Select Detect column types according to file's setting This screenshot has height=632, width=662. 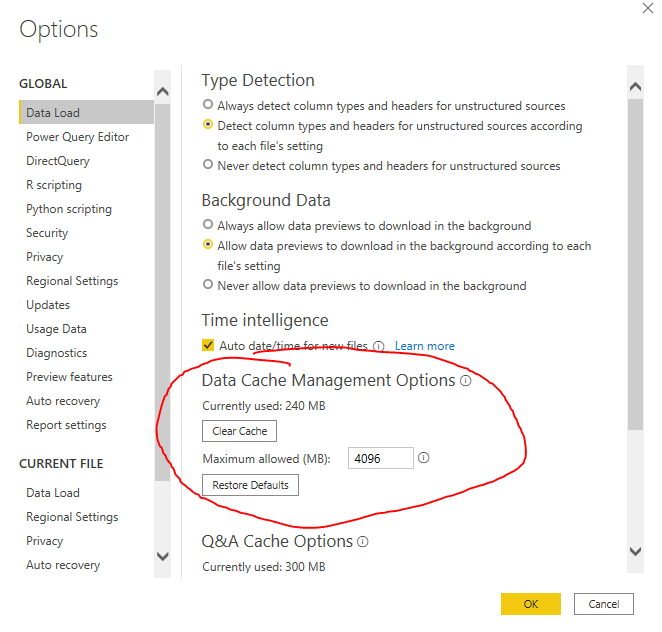208,125
